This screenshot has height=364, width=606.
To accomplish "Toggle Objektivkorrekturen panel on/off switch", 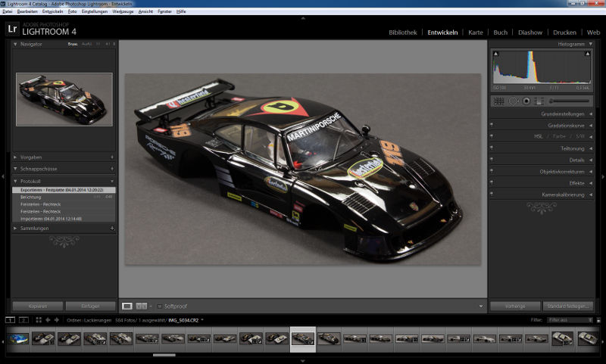I will click(492, 170).
